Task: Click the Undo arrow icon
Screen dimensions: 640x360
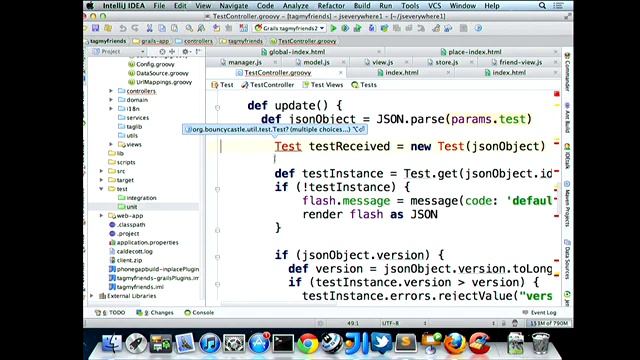Action: coord(122,28)
